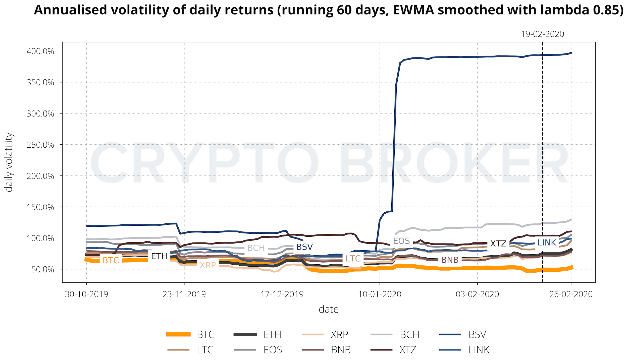This screenshot has height=364, width=628.
Task: Select the LTC text in the legend
Action: 205,350
